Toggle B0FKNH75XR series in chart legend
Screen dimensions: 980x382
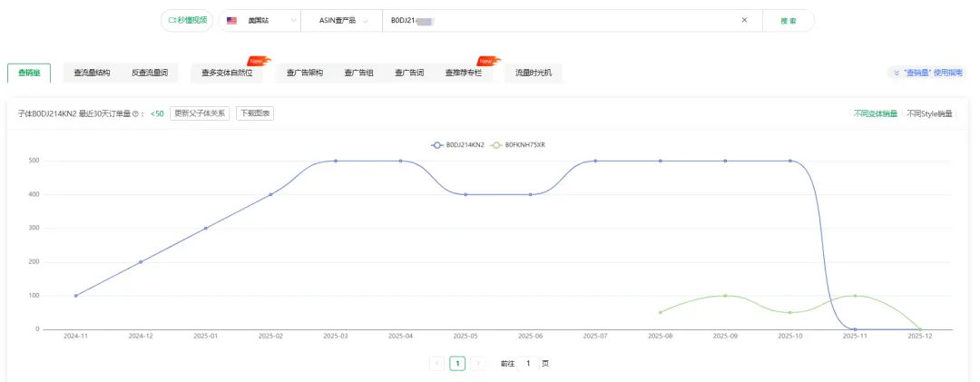pos(518,144)
